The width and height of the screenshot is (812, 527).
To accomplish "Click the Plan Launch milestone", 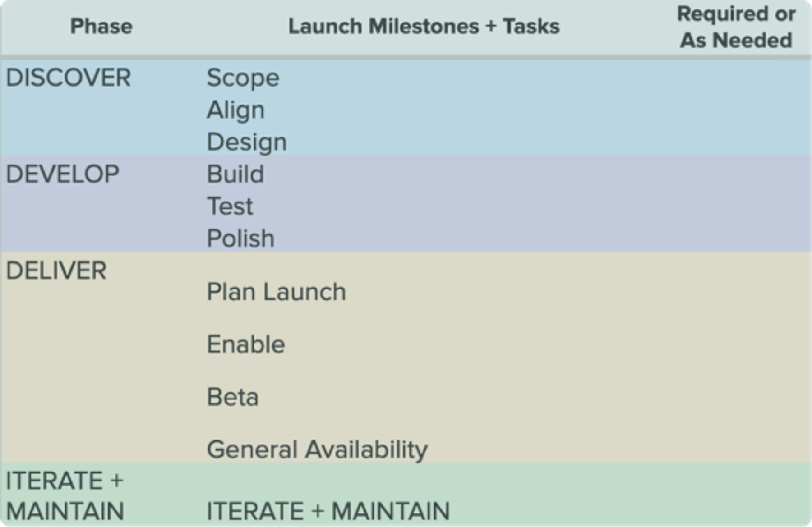I will tap(276, 292).
